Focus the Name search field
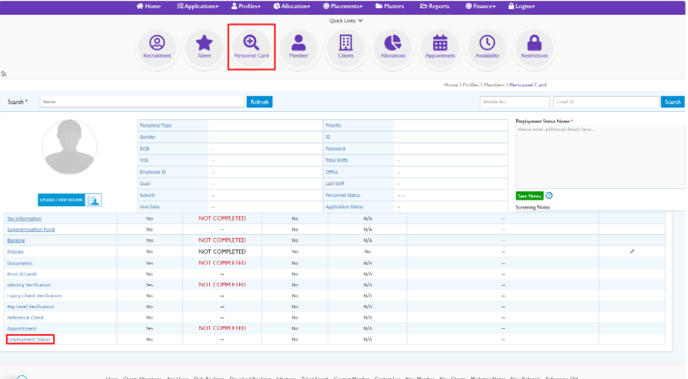This screenshot has height=379, width=688. [142, 102]
